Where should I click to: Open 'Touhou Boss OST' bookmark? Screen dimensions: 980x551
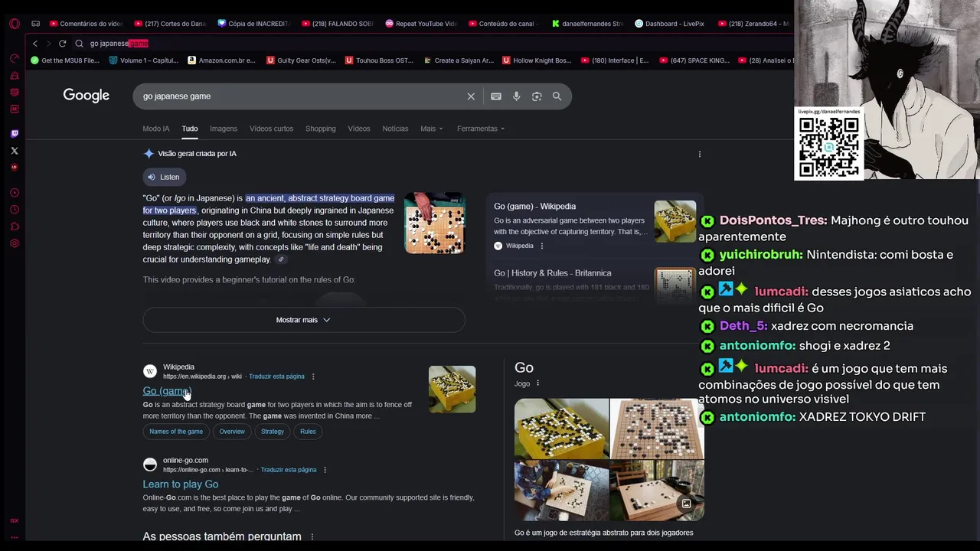point(380,60)
